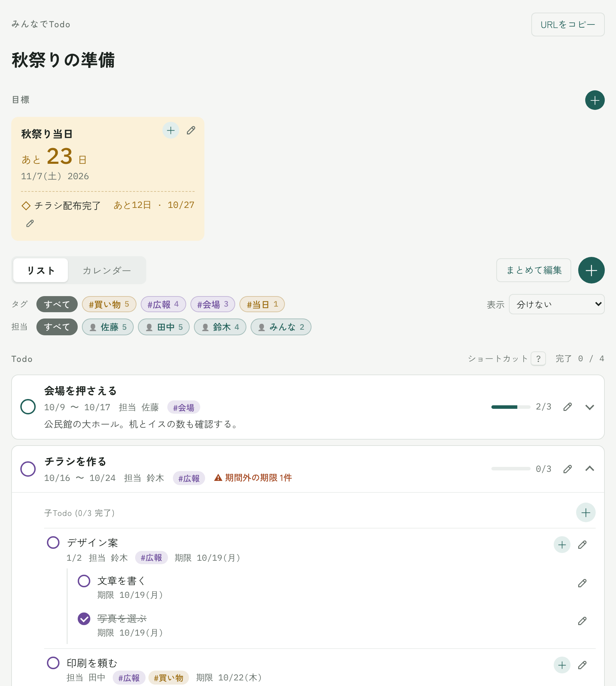This screenshot has height=686, width=616.
Task: Filter by assignee 佐藤
Action: (108, 327)
